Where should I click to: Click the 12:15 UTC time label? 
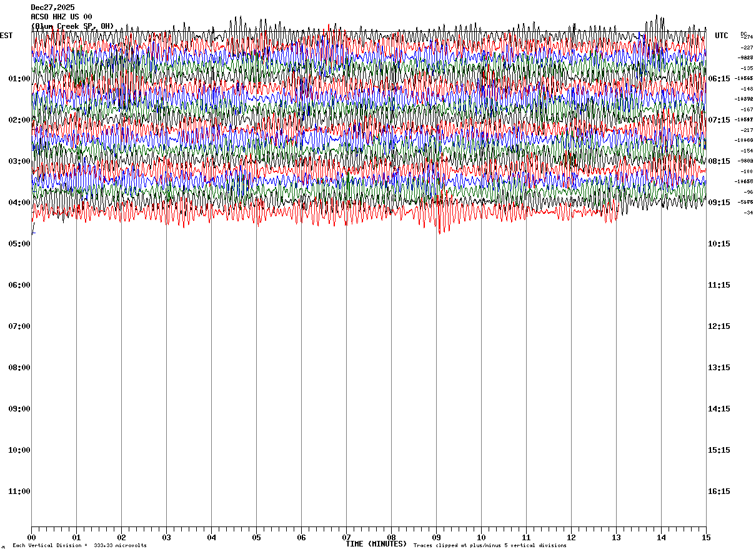point(719,326)
